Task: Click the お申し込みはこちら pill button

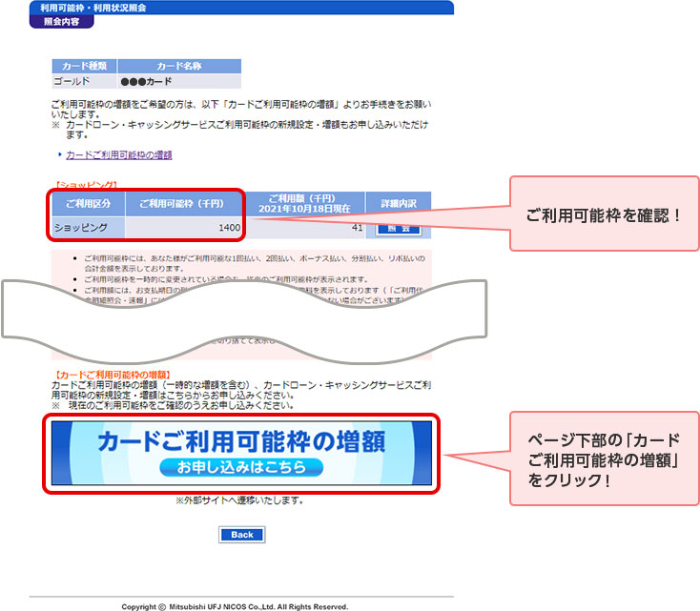Action: (x=242, y=468)
